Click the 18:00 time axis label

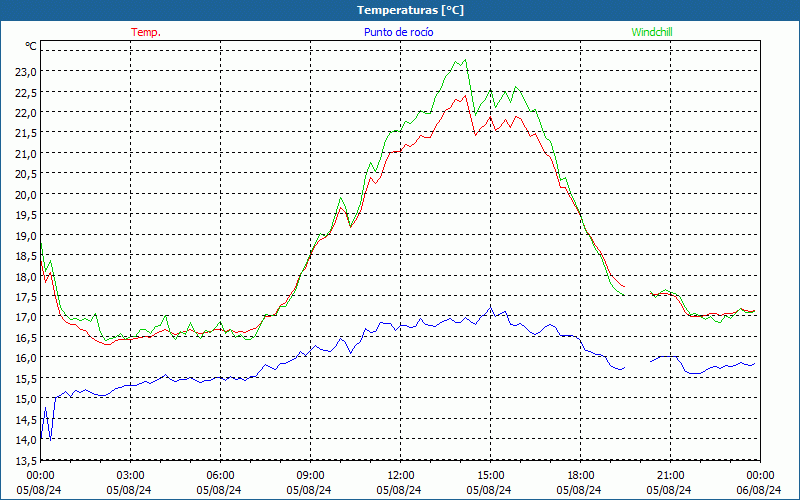click(581, 475)
